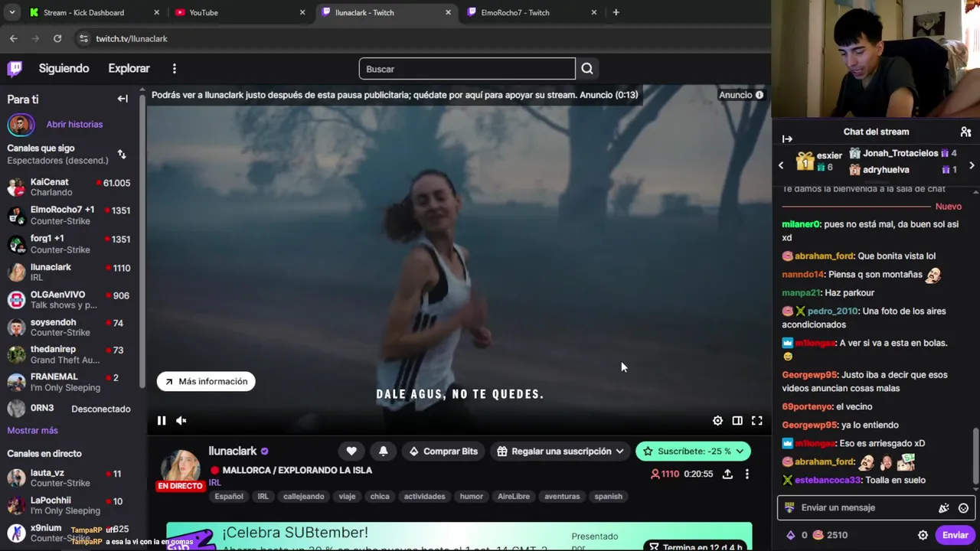The width and height of the screenshot is (980, 551).
Task: Open Siguiendo navigation tab
Action: tap(64, 69)
